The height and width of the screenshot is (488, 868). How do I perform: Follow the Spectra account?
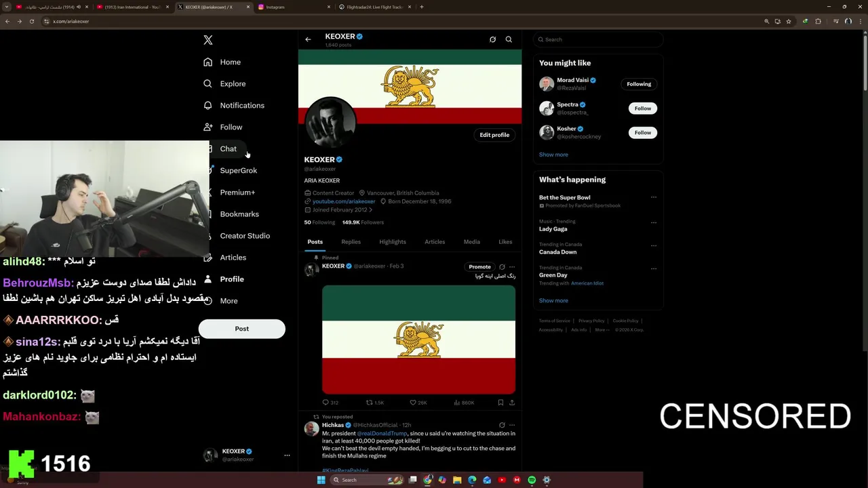[643, 108]
